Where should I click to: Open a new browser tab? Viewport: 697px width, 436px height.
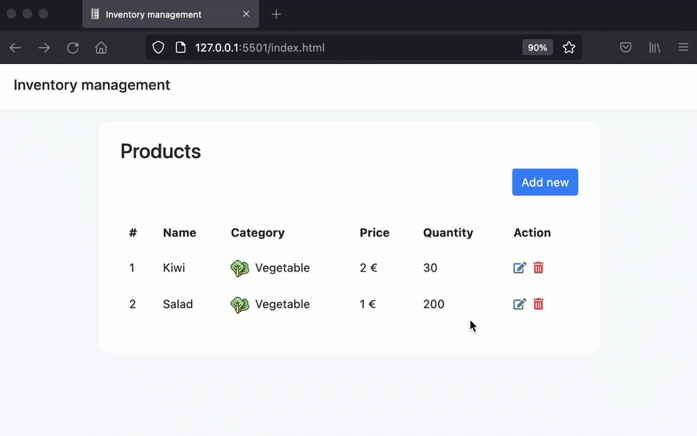pos(277,15)
